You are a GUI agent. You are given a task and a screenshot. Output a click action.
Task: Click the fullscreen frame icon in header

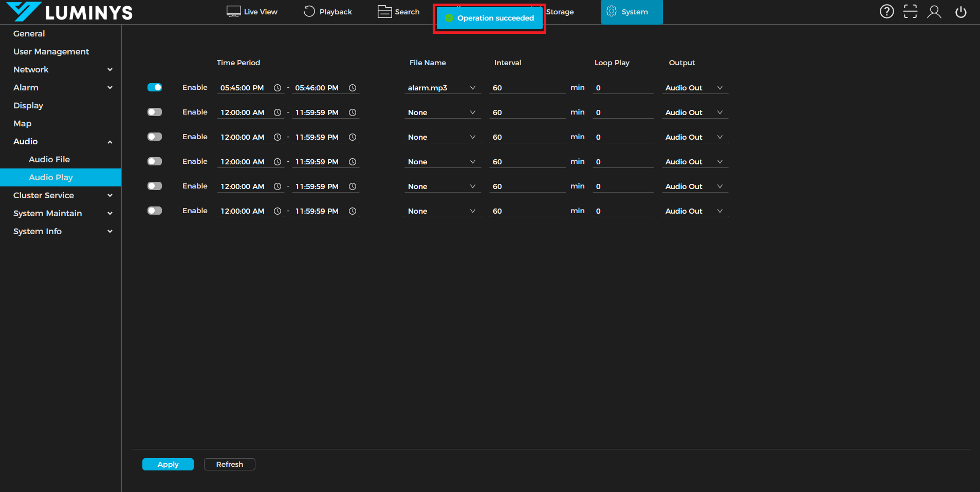(910, 11)
